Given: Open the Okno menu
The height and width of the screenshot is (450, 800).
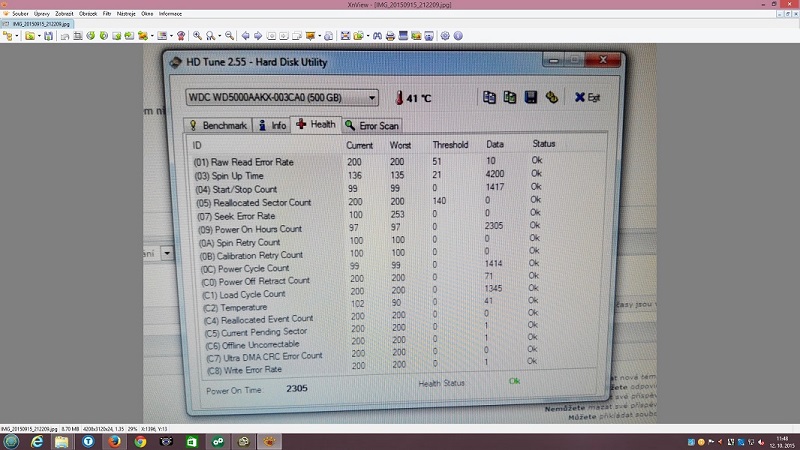Looking at the screenshot, I should [x=147, y=14].
